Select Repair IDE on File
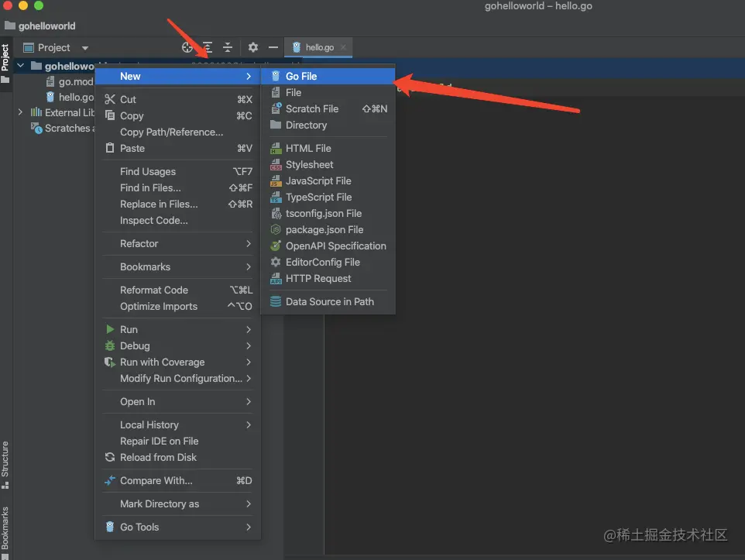Viewport: 745px width, 560px height. 178,441
